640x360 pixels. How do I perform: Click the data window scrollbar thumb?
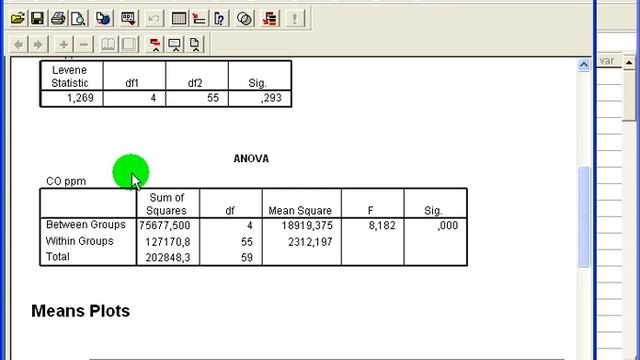(x=629, y=95)
